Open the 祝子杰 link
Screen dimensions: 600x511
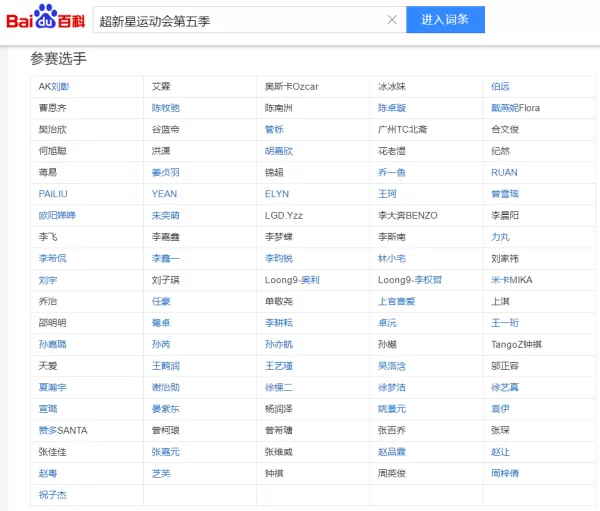pos(52,495)
